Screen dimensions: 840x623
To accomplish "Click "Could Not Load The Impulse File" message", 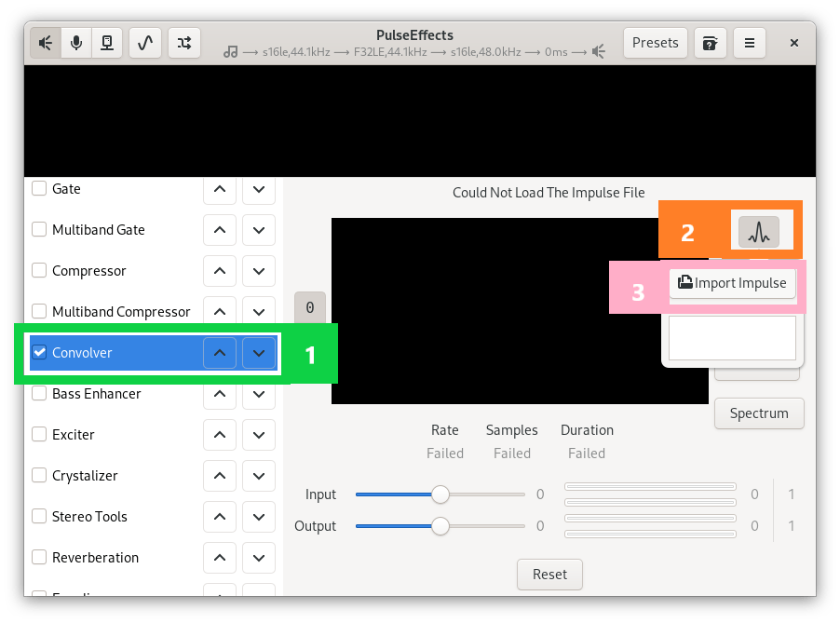I will tap(549, 193).
